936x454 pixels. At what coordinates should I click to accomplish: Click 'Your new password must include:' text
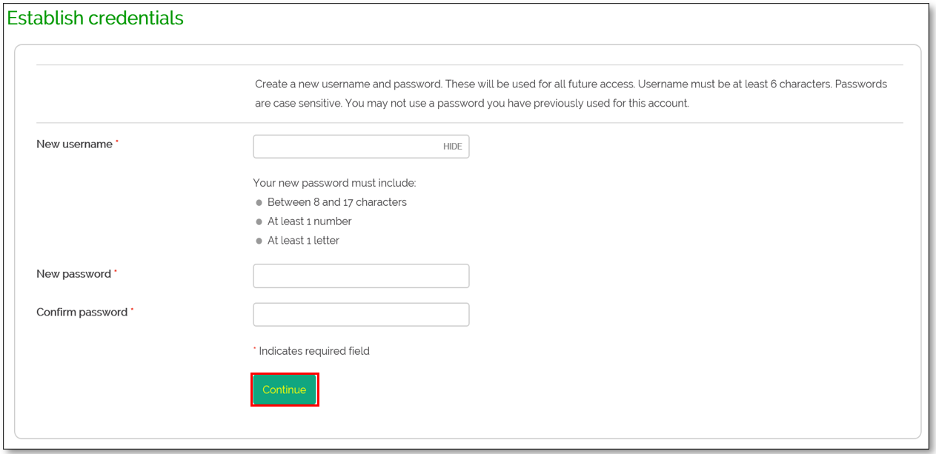click(334, 183)
